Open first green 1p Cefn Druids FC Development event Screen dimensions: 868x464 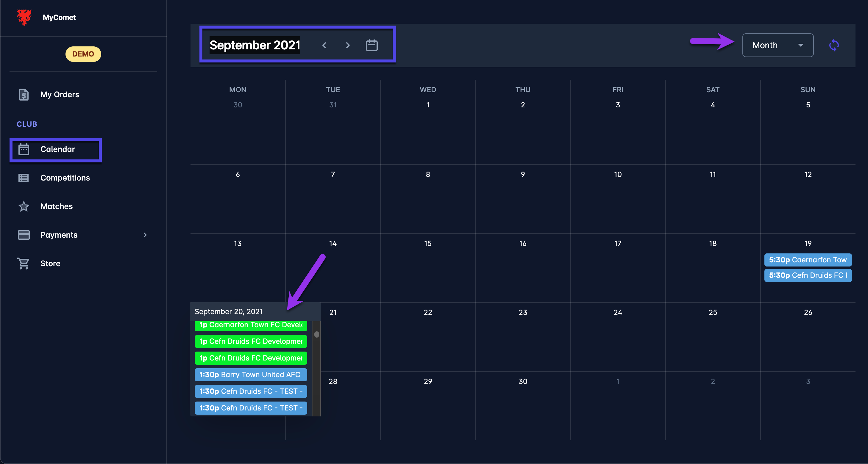coord(250,341)
